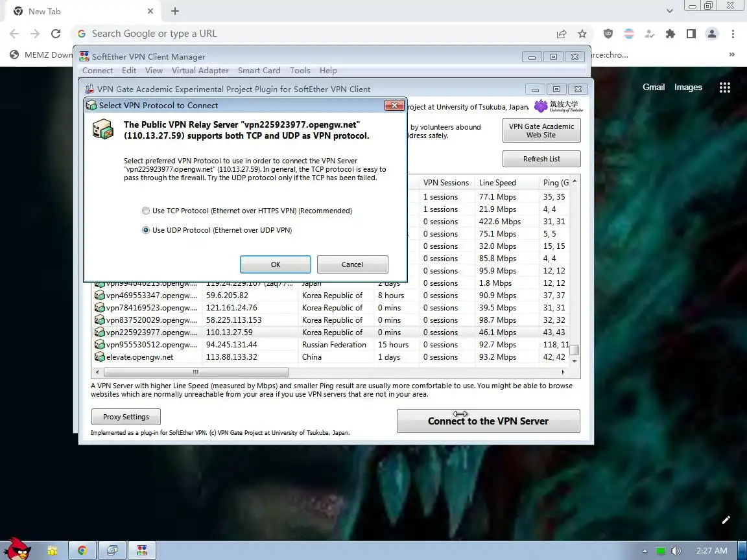747x560 pixels.
Task: Click server list scroll left arrow
Action: [97, 372]
